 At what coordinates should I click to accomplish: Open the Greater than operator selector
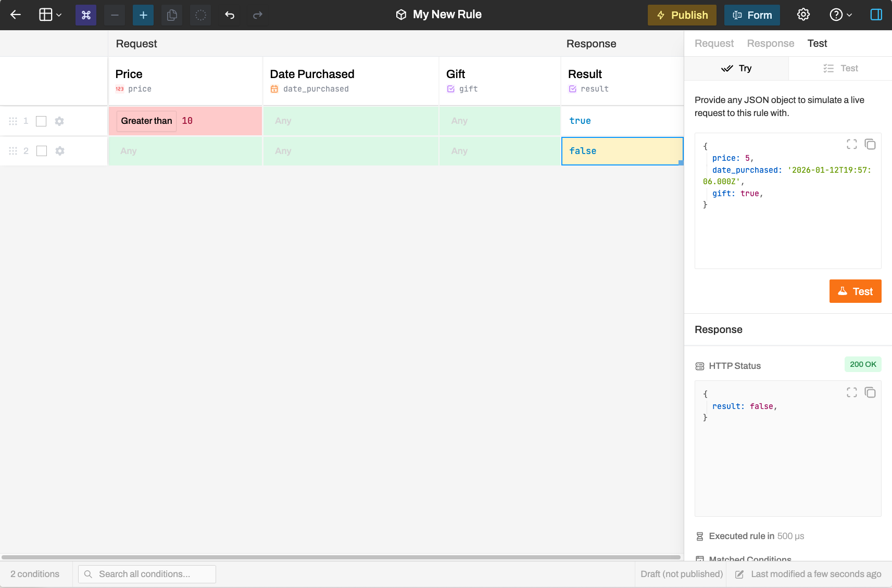click(146, 121)
